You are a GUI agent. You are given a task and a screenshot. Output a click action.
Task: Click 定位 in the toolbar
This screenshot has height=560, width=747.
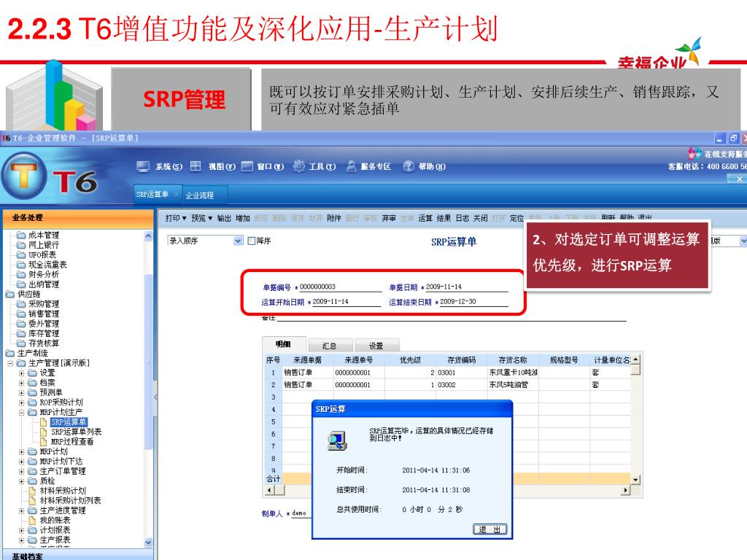[517, 218]
